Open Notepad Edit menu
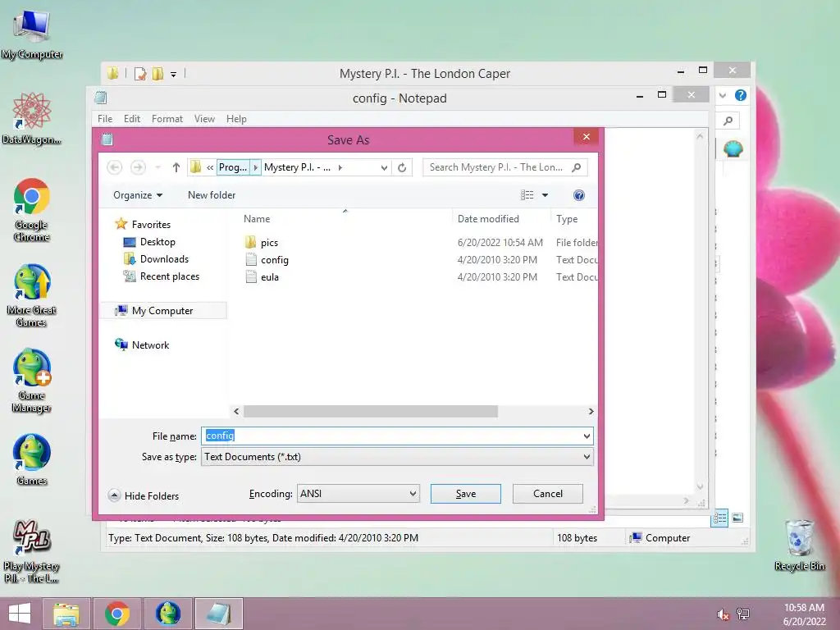Screen dimensions: 840x630 pyautogui.click(x=132, y=119)
